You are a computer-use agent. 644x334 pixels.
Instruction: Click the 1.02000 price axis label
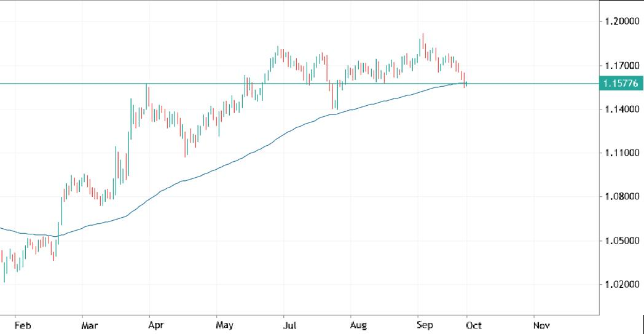coord(621,285)
